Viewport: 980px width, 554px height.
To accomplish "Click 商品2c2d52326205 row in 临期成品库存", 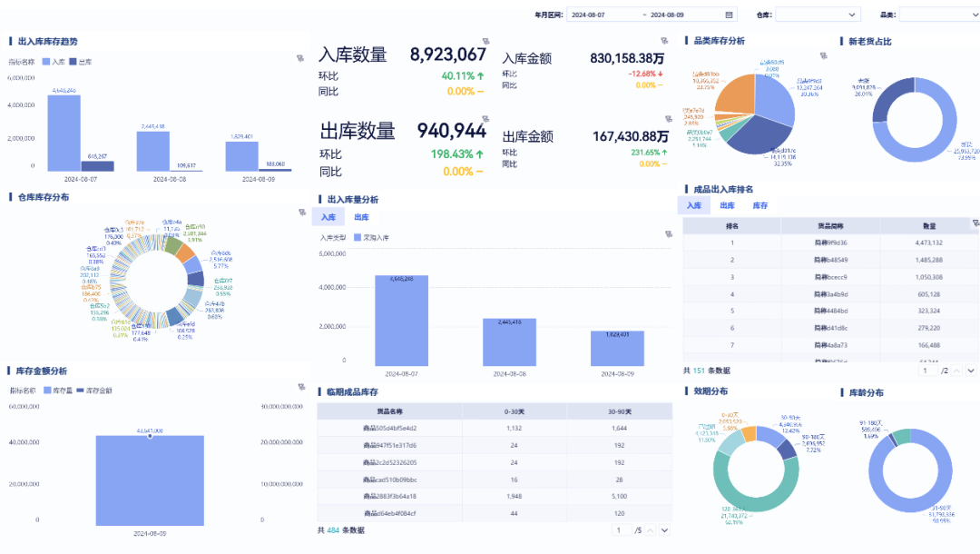I will [x=495, y=462].
